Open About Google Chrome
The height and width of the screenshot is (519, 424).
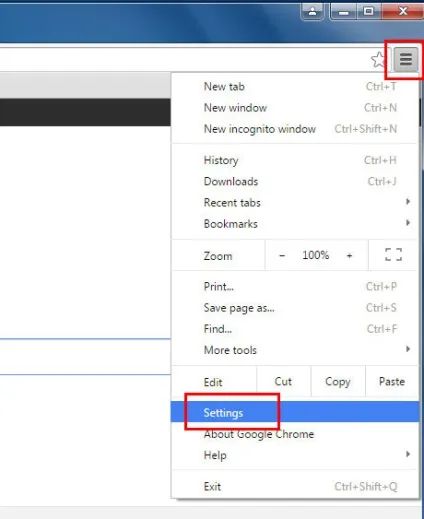coord(295,434)
